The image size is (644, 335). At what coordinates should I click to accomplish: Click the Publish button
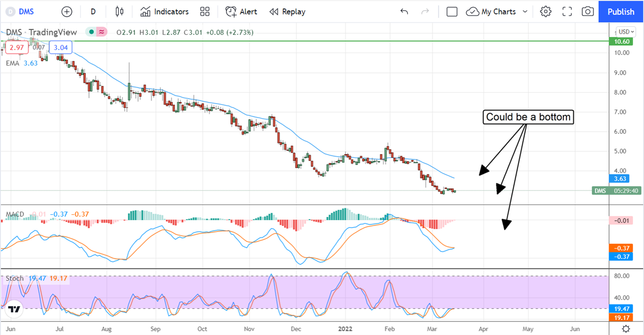pos(621,11)
